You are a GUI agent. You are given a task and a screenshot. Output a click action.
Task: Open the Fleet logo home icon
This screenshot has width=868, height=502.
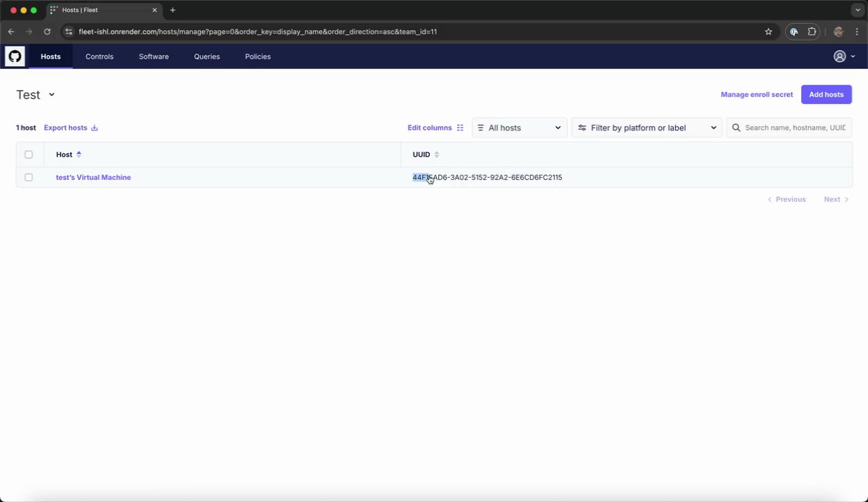tap(15, 56)
